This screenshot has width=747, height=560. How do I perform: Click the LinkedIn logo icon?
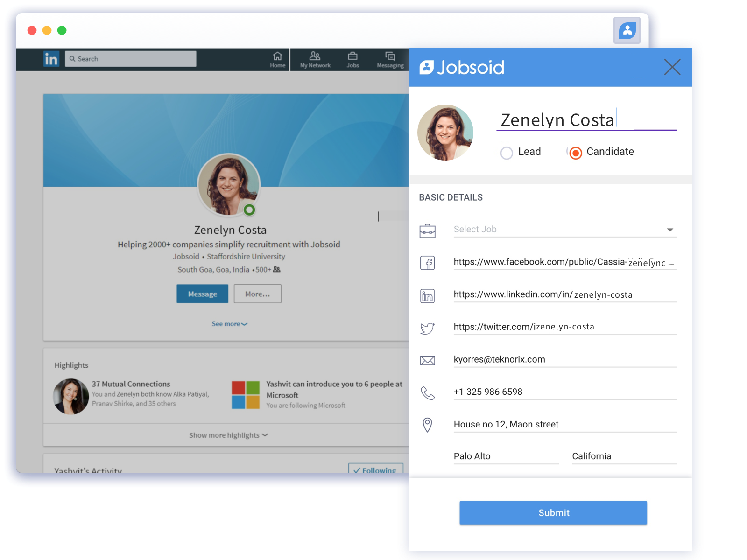point(51,59)
